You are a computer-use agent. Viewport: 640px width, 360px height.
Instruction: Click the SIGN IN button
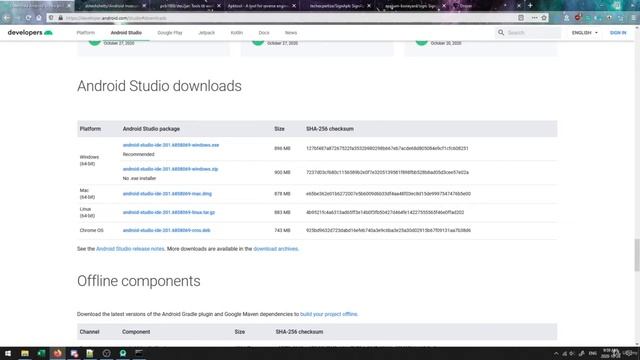tap(618, 33)
